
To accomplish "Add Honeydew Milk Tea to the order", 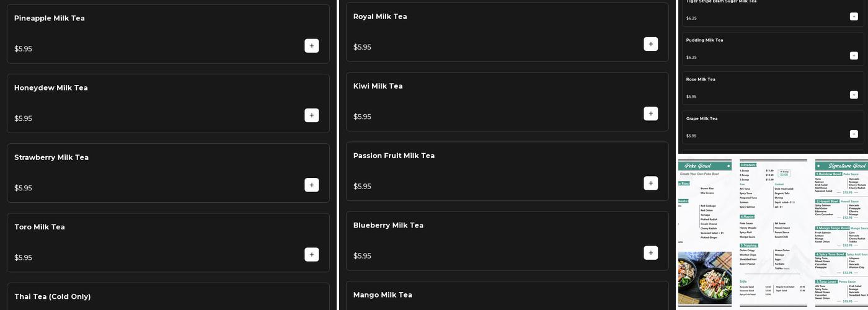I will pos(311,115).
